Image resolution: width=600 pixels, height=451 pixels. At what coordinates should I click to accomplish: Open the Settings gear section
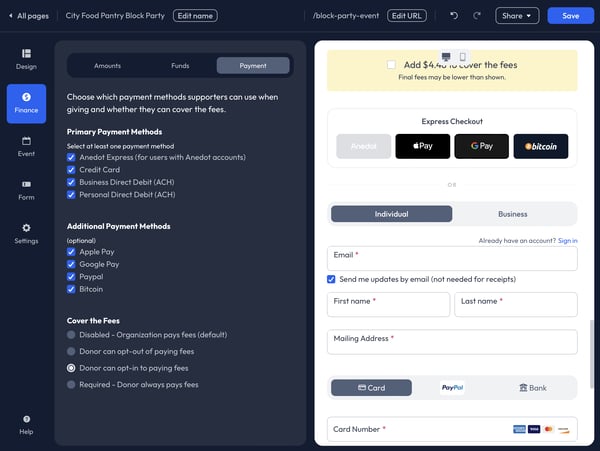[26, 234]
